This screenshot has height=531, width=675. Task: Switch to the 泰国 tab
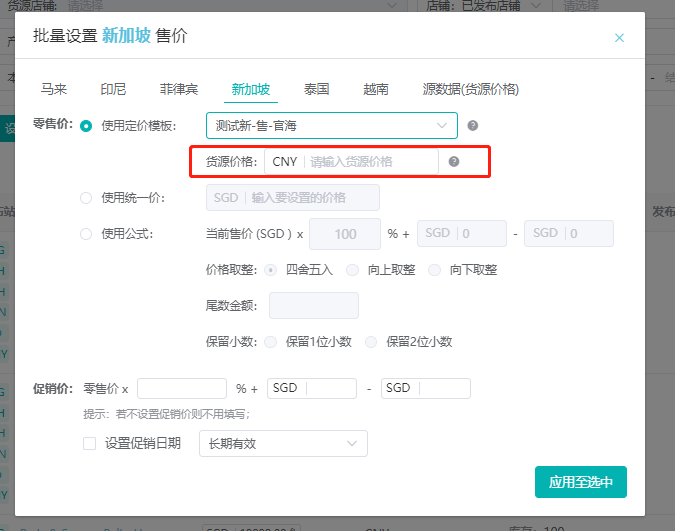coord(317,89)
